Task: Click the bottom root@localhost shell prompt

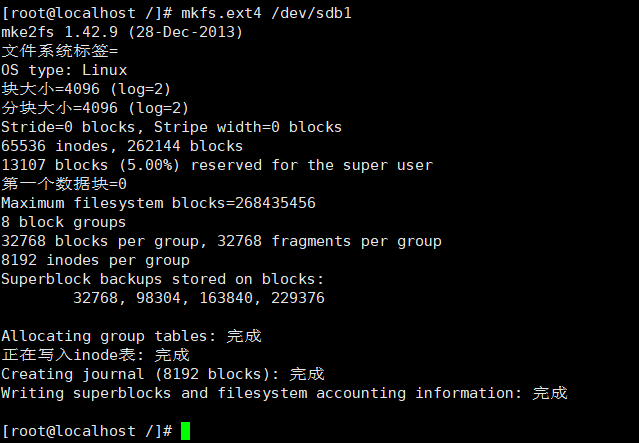Action: tap(87, 431)
